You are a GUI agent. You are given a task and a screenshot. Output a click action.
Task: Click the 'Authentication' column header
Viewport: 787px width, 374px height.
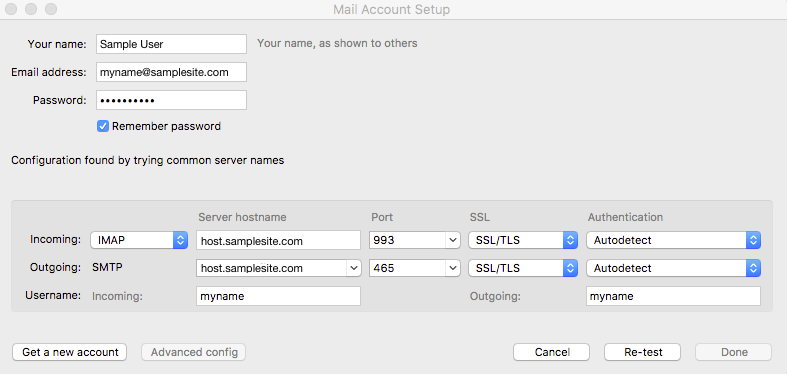point(625,217)
